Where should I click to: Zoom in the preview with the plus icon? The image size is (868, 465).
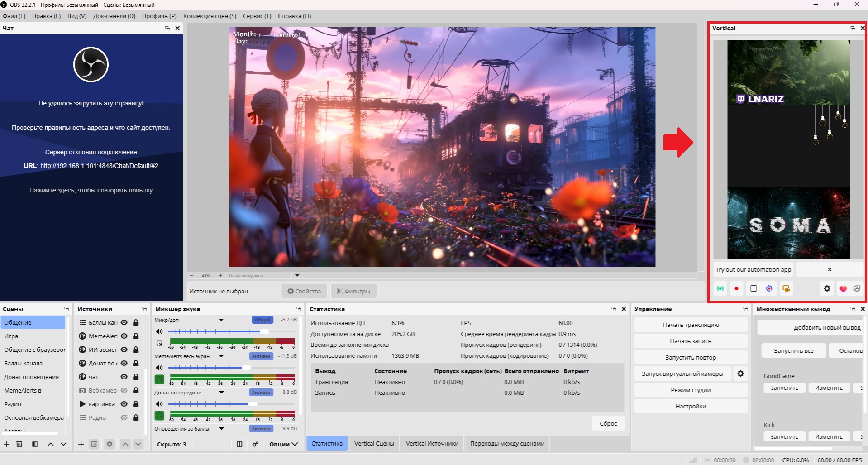click(x=220, y=275)
